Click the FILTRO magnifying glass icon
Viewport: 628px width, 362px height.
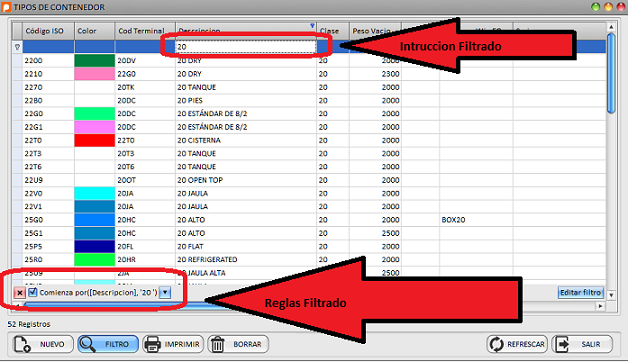pyautogui.click(x=87, y=344)
